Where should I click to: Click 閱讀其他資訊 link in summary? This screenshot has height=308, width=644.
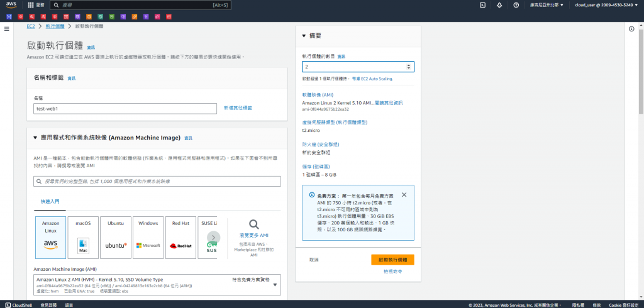point(389,102)
